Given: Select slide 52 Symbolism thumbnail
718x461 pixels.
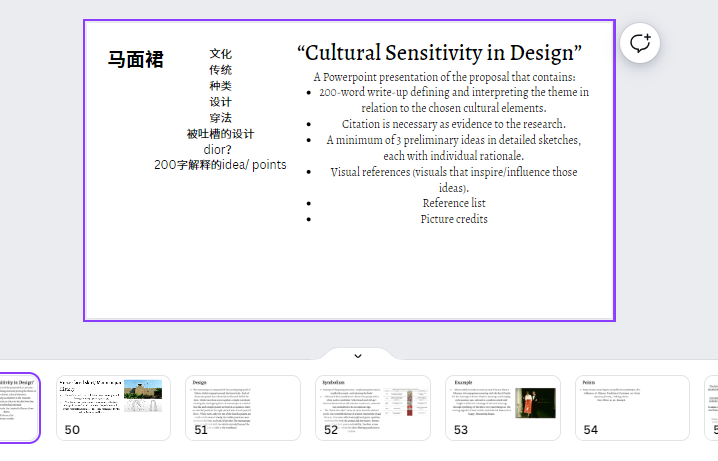Looking at the screenshot, I should (373, 408).
